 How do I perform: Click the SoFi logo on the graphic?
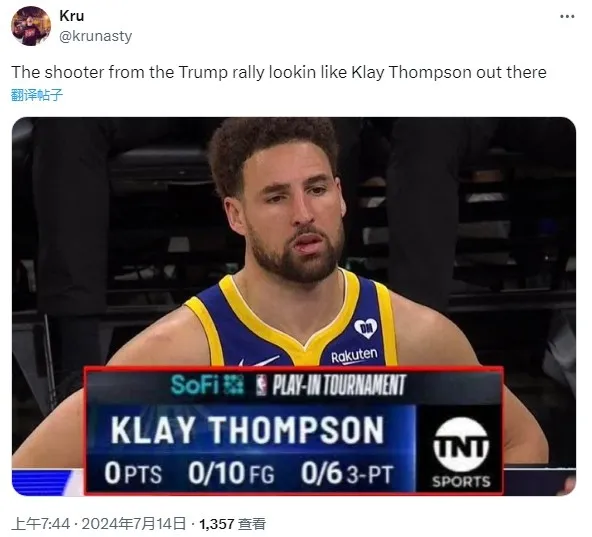(207, 385)
